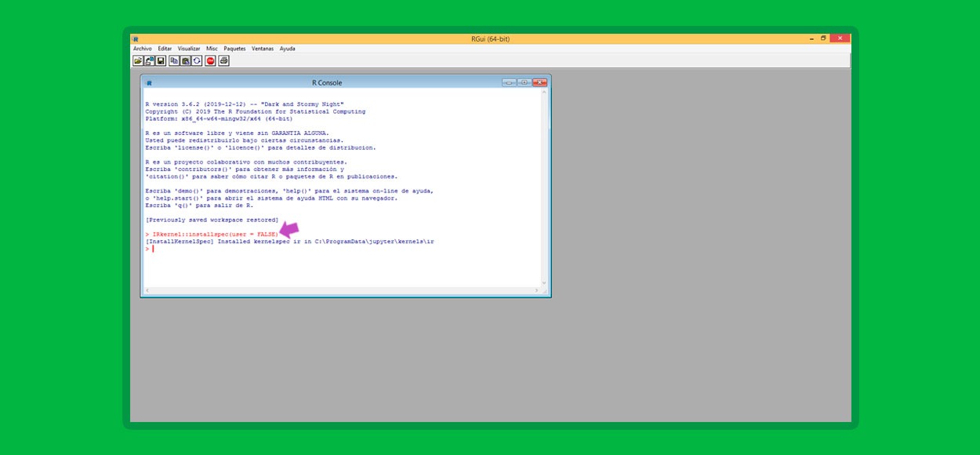
Task: Maximize the R Console child window
Action: 524,82
